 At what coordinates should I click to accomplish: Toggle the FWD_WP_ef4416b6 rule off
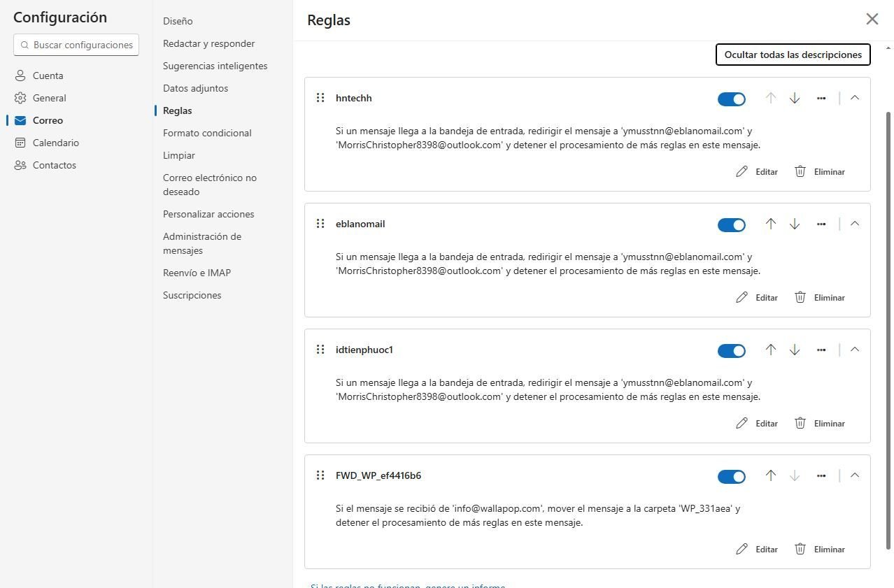[732, 476]
